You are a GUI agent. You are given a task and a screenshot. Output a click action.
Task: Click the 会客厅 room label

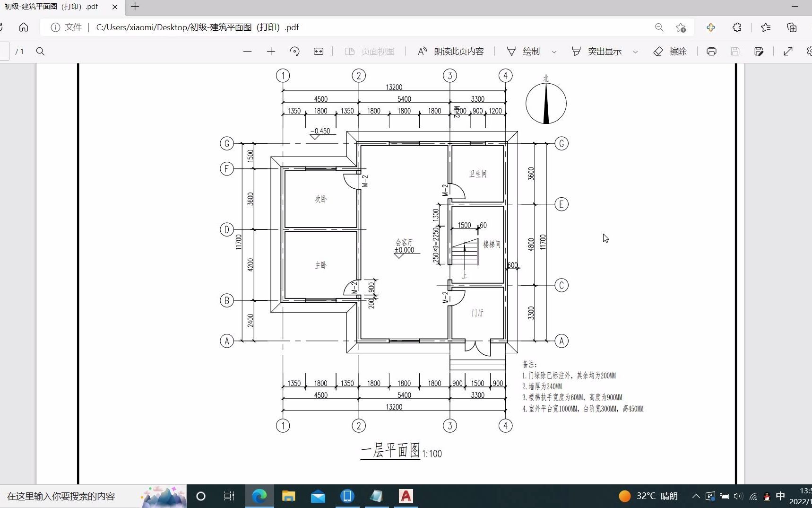[404, 242]
